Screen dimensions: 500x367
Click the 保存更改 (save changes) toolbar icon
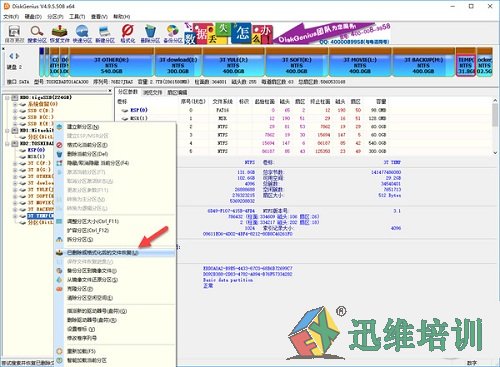point(14,34)
